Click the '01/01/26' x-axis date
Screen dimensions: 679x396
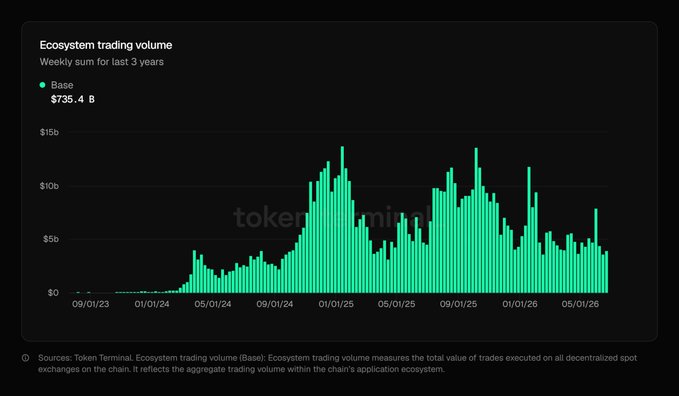pyautogui.click(x=520, y=304)
